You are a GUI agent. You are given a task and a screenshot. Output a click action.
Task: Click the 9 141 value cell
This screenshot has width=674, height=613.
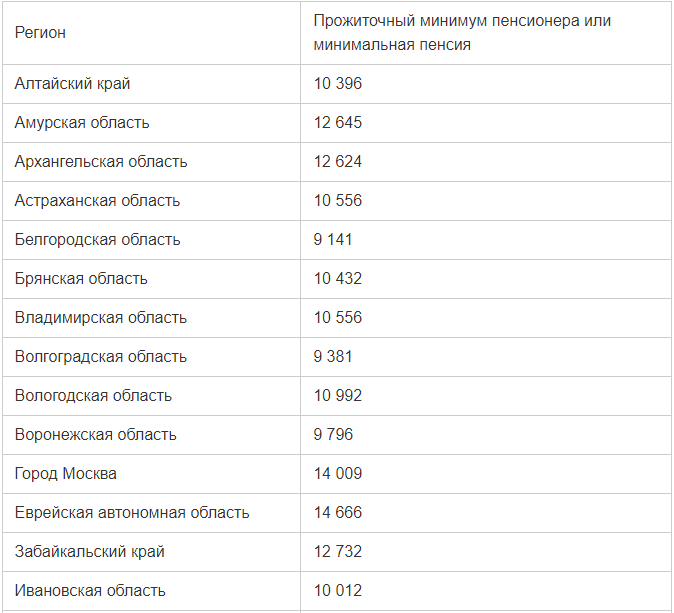(333, 240)
